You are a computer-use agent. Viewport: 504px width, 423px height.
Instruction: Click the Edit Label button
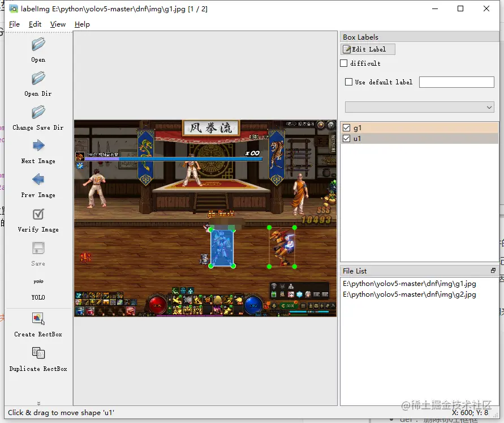coord(368,49)
